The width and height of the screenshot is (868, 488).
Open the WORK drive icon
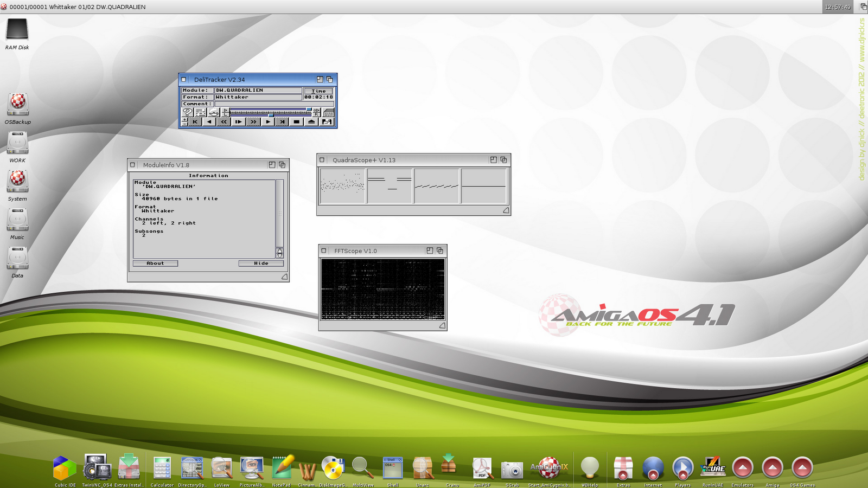(17, 143)
